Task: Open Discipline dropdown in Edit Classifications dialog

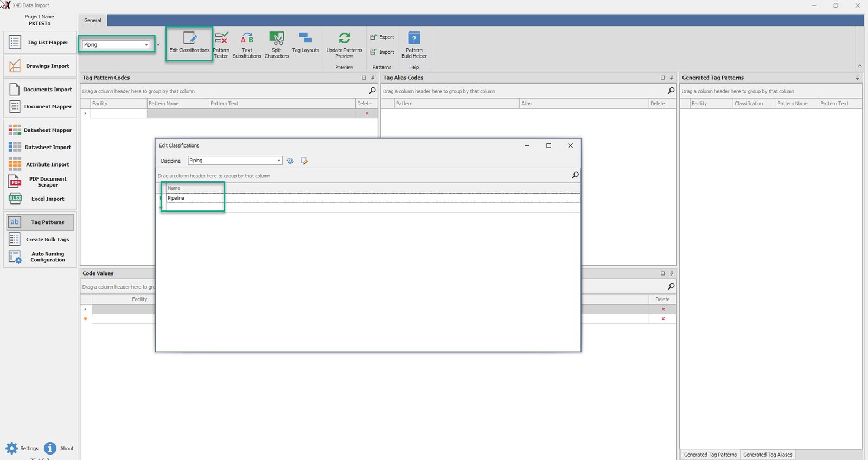Action: [x=279, y=161]
